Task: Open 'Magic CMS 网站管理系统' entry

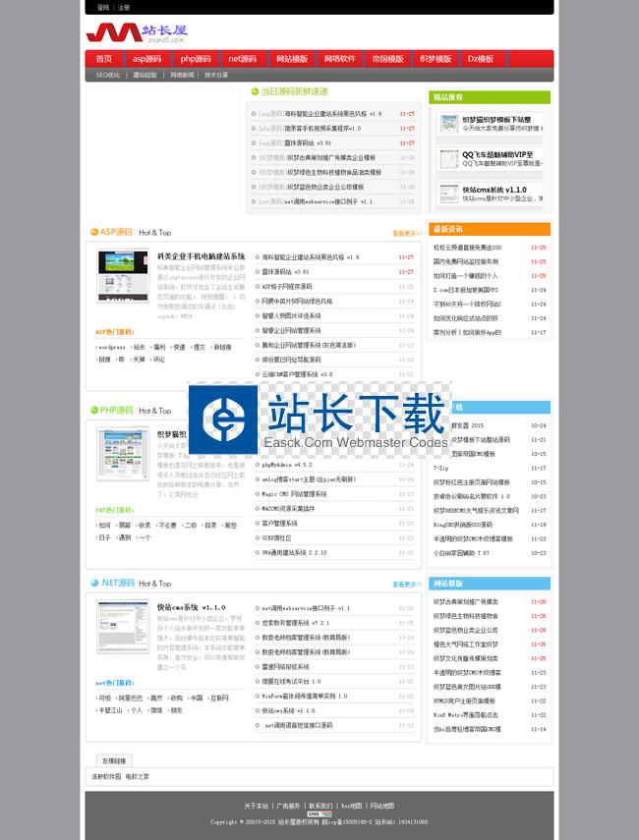Action: coord(294,494)
